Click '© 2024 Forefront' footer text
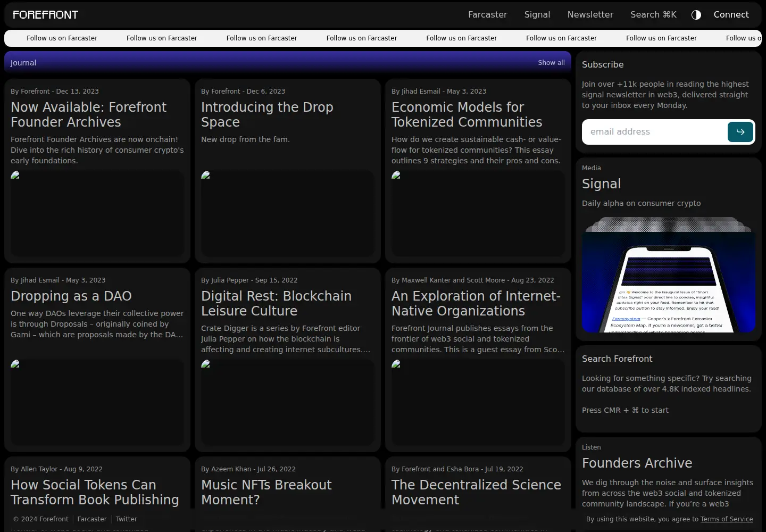This screenshot has height=532, width=766. tap(40, 519)
